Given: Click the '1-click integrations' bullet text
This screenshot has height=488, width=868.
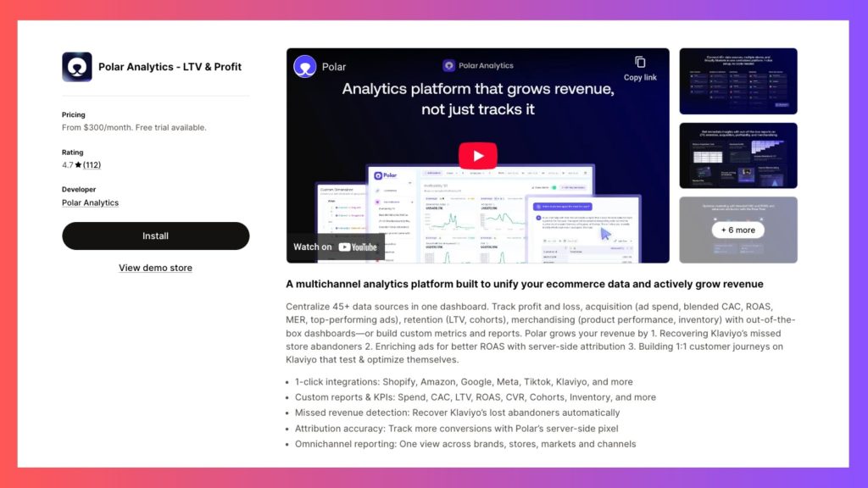Looking at the screenshot, I should 464,382.
